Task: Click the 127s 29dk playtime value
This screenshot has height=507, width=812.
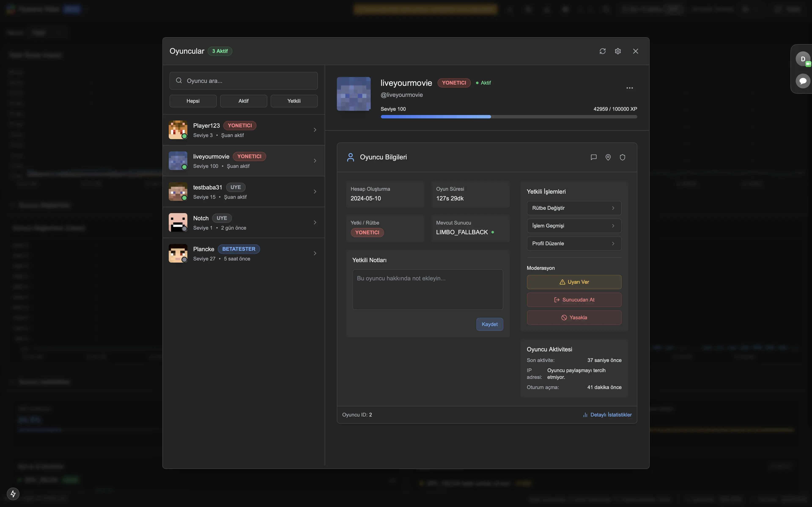Action: tap(450, 198)
